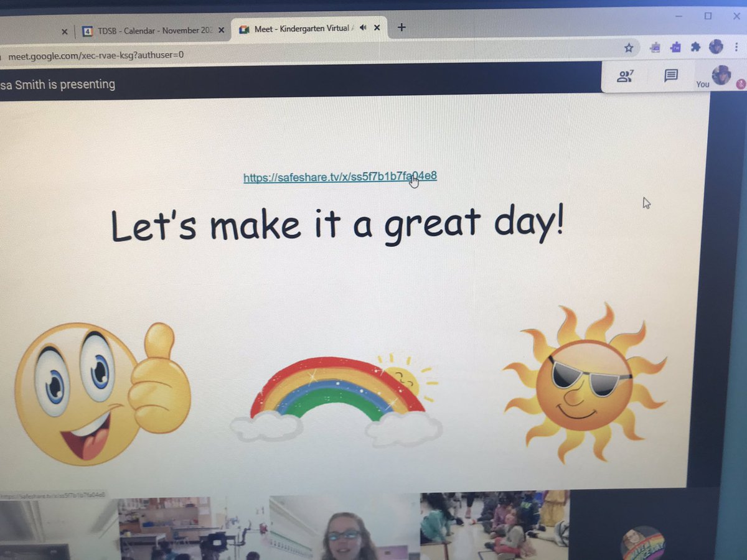Close the TDSB Calendar tab
Image resolution: width=747 pixels, height=560 pixels.
pos(221,30)
